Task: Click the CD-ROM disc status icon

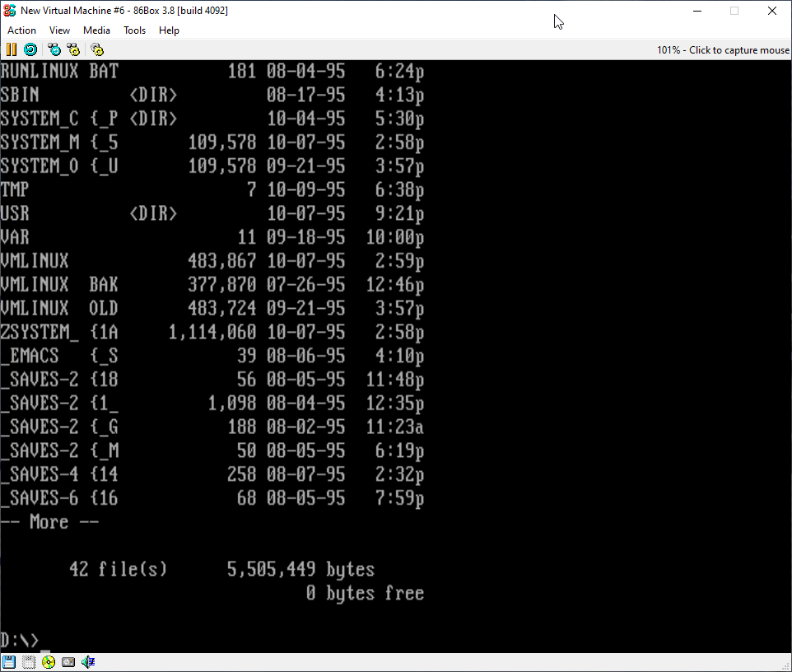Action: tap(49, 662)
